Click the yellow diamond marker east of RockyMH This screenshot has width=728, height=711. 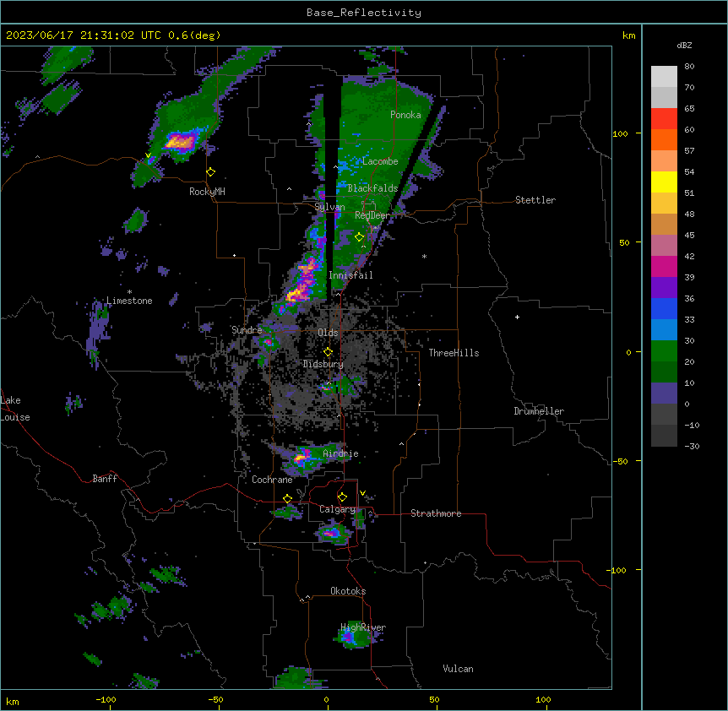(x=210, y=172)
